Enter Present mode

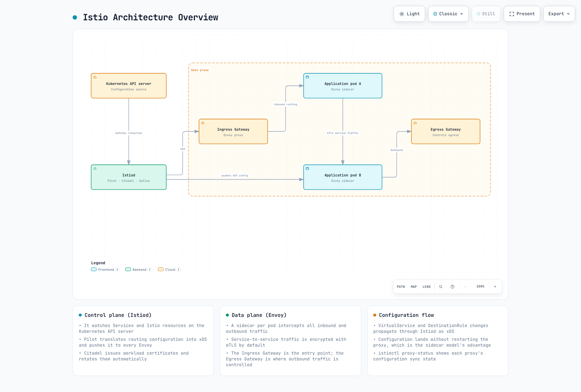pyautogui.click(x=522, y=14)
